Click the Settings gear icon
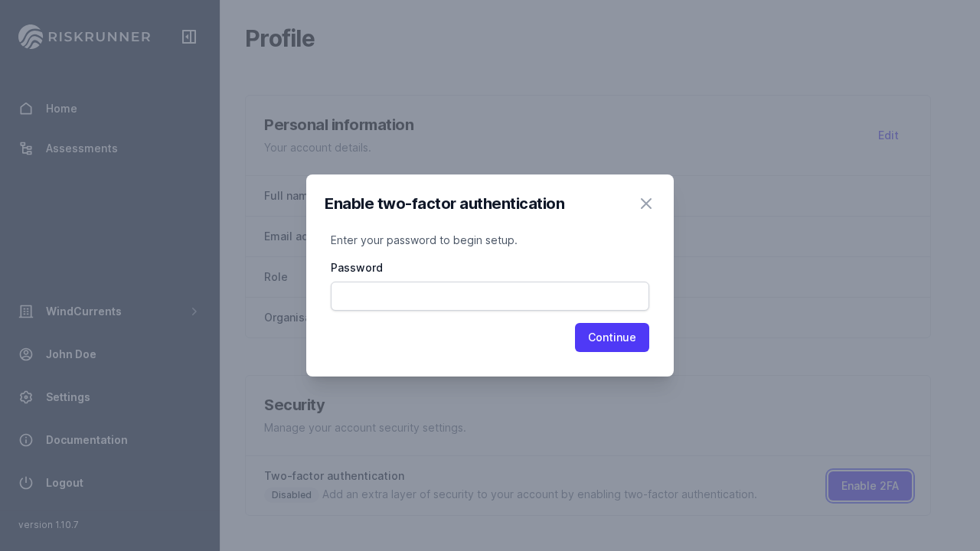This screenshot has width=980, height=551. point(26,397)
